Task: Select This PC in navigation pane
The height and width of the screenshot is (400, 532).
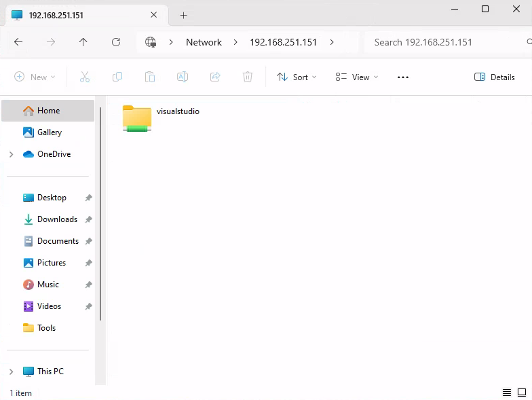Action: click(47, 371)
